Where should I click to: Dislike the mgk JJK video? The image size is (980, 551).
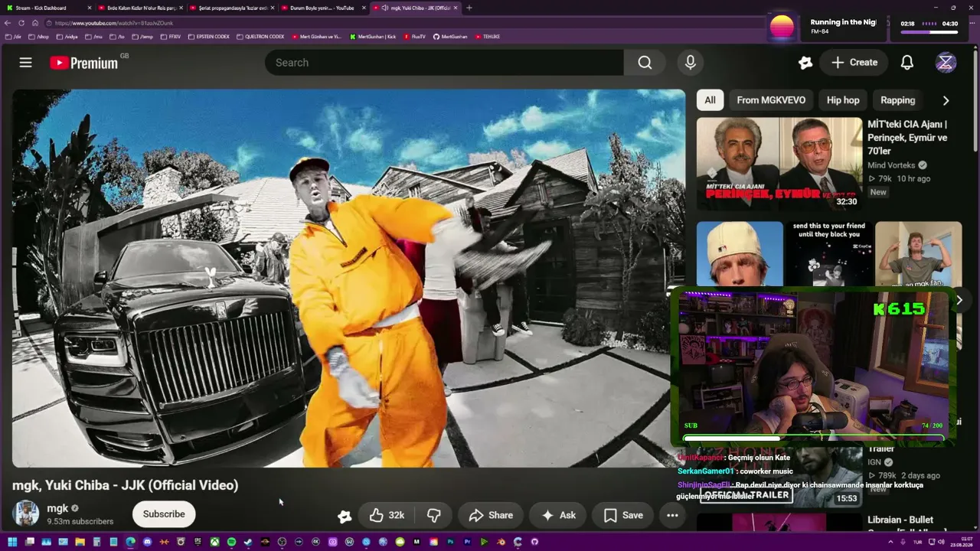(433, 515)
